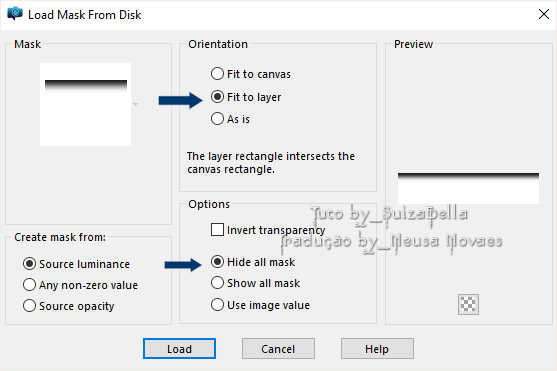Select Hide all mask option

click(253, 262)
